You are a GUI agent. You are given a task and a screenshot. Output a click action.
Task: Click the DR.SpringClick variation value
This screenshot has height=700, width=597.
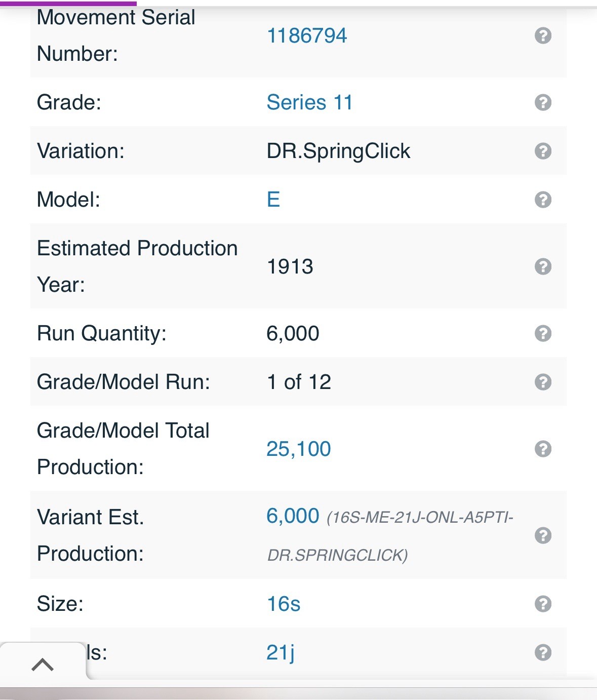pos(338,151)
